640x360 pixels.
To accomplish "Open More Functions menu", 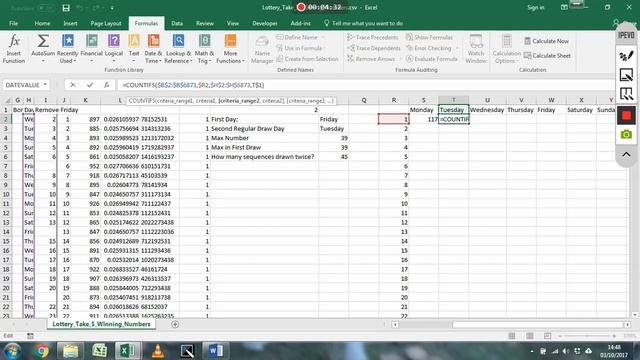I will coord(230,49).
